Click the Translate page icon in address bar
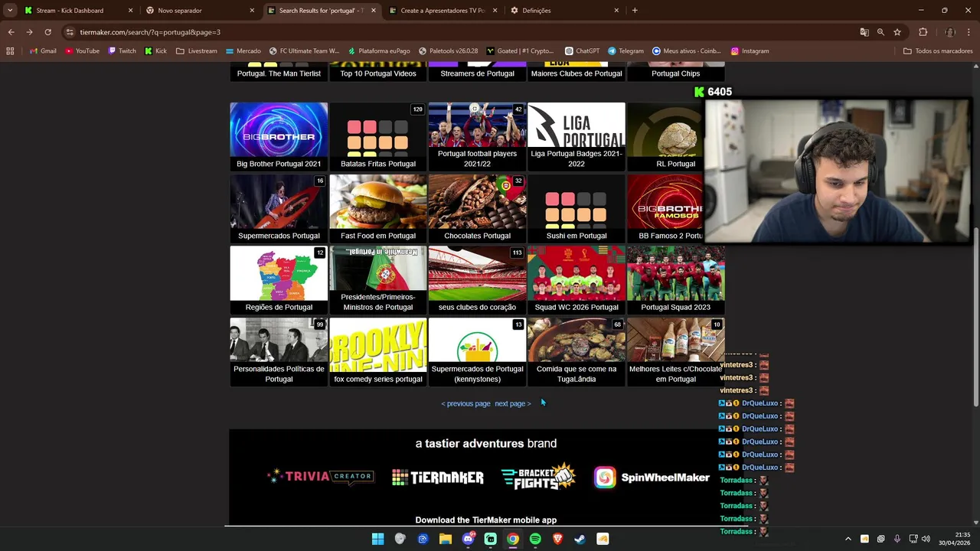 [864, 32]
